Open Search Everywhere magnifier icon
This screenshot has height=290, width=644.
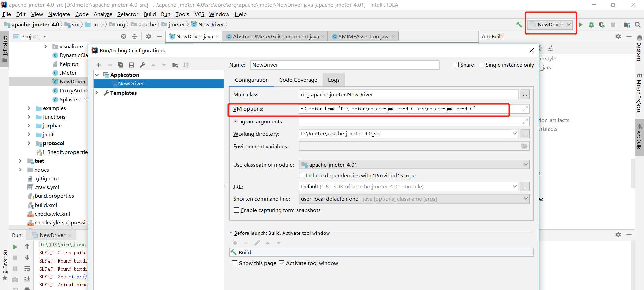point(638,25)
